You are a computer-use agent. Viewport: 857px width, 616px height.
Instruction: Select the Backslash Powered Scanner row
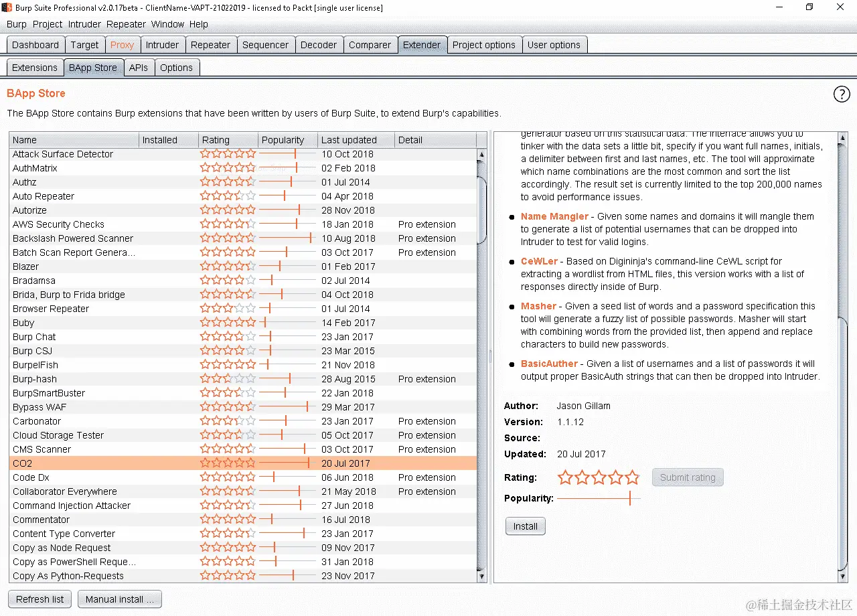click(243, 238)
